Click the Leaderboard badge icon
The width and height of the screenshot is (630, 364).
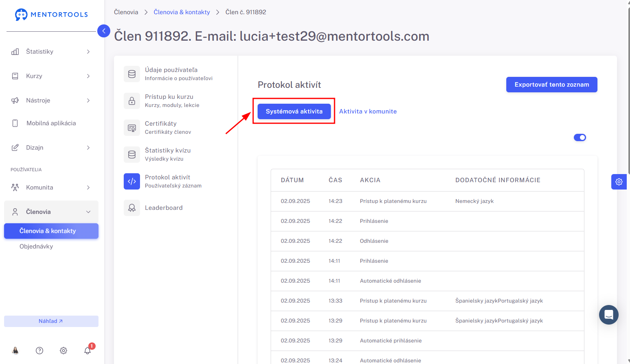(x=132, y=208)
